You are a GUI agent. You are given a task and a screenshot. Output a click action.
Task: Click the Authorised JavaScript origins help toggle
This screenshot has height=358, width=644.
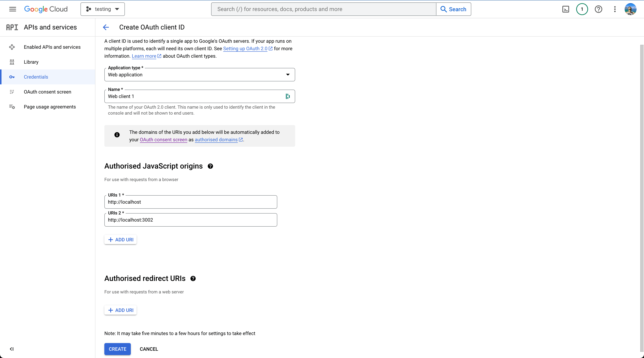click(x=210, y=166)
